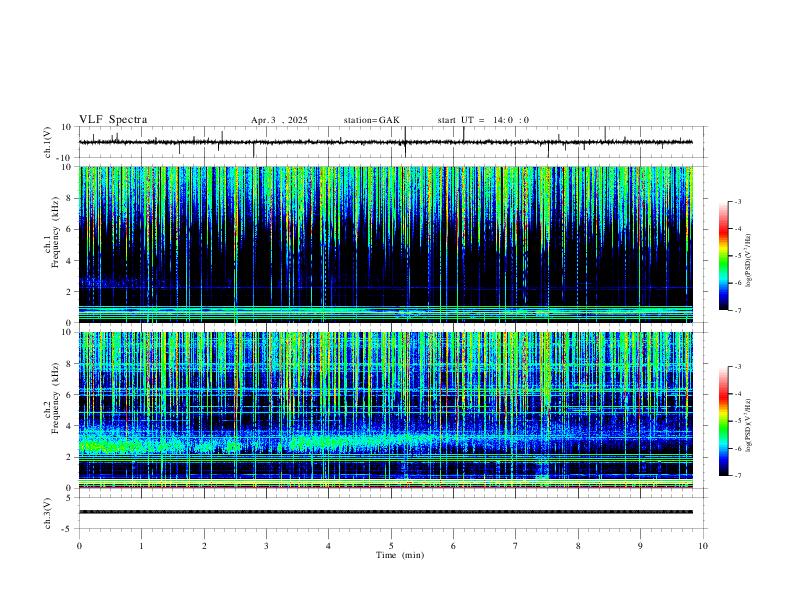Click the "-5" label on ch.2 colorbar
Image resolution: width=792 pixels, height=612 pixels.
[737, 421]
